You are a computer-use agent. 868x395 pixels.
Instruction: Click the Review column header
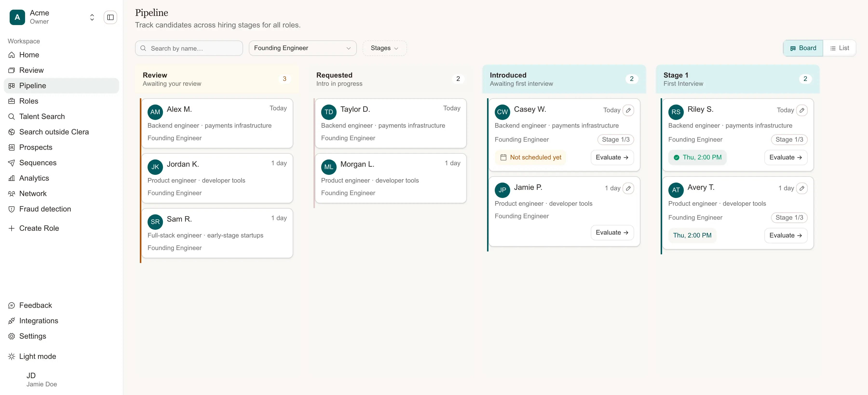(x=217, y=79)
